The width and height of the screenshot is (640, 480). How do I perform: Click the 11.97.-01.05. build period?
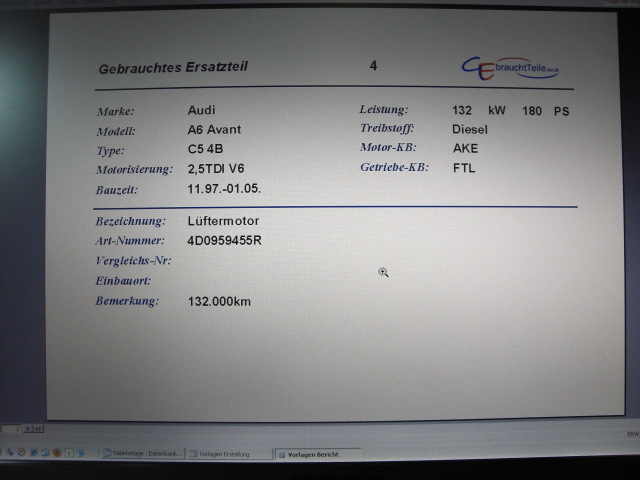224,188
